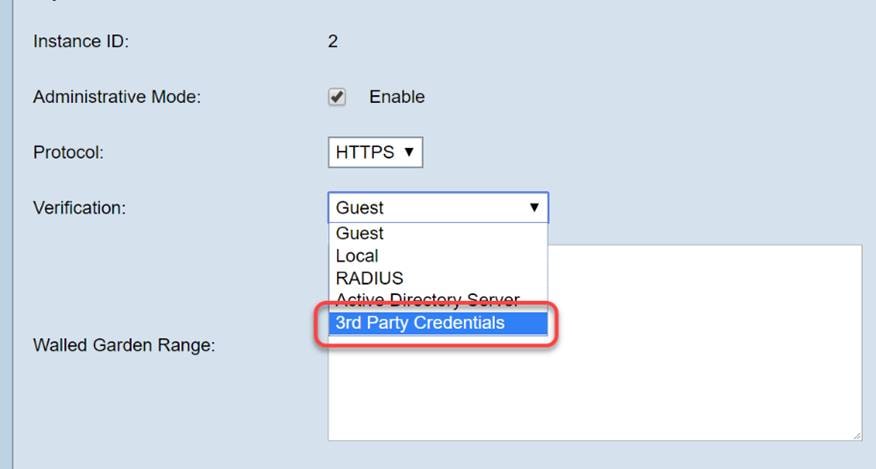Viewport: 876px width, 469px height.
Task: Choose the Local verification option
Action: (x=357, y=256)
